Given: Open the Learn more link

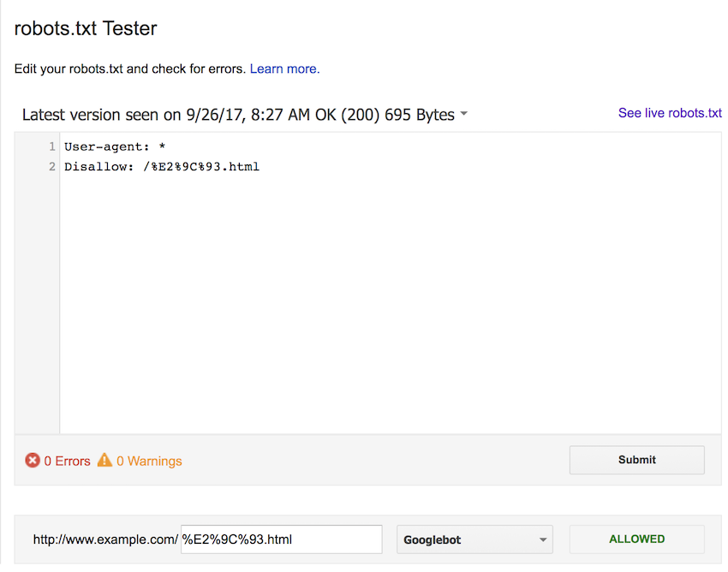Looking at the screenshot, I should tap(283, 69).
